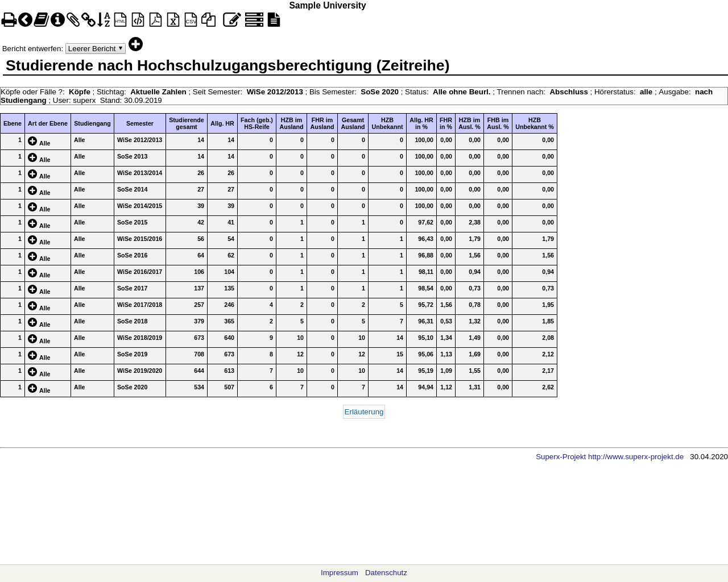Click the HZB im Ausl. % header
The width and height of the screenshot is (728, 582).
[469, 123]
